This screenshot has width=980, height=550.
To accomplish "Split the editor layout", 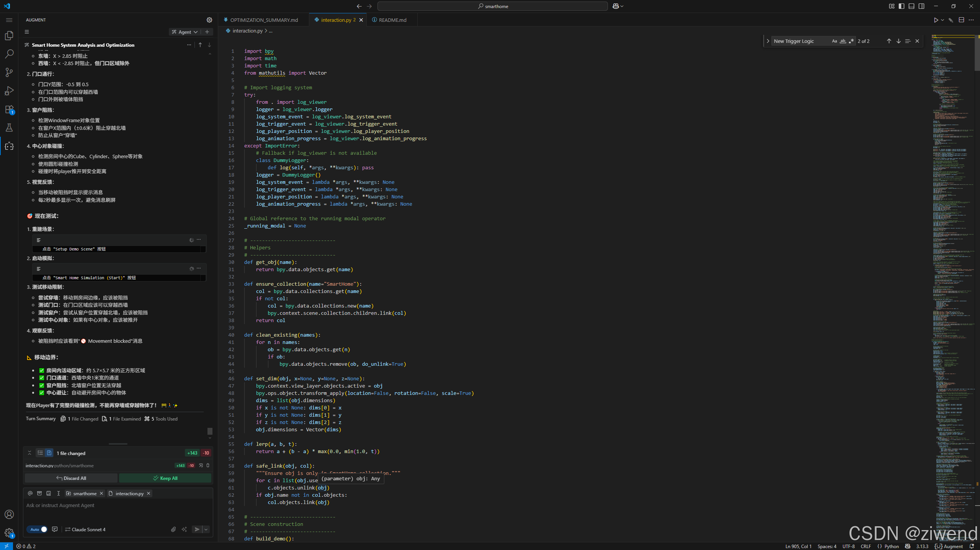I will (x=961, y=20).
